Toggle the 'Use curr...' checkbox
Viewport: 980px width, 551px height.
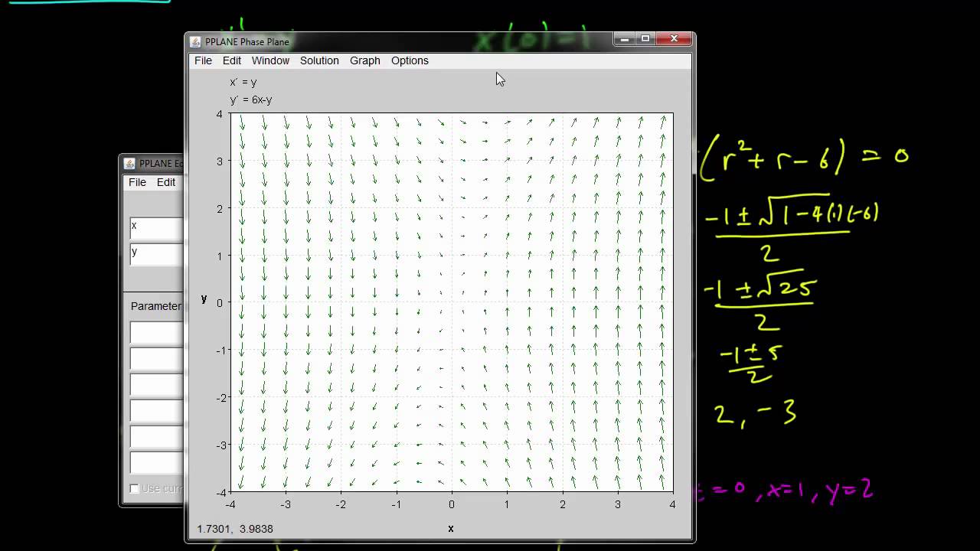(134, 488)
